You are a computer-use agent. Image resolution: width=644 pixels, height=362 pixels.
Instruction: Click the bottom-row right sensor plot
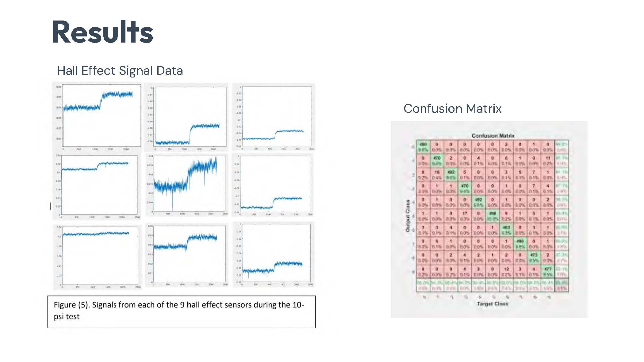(x=274, y=255)
